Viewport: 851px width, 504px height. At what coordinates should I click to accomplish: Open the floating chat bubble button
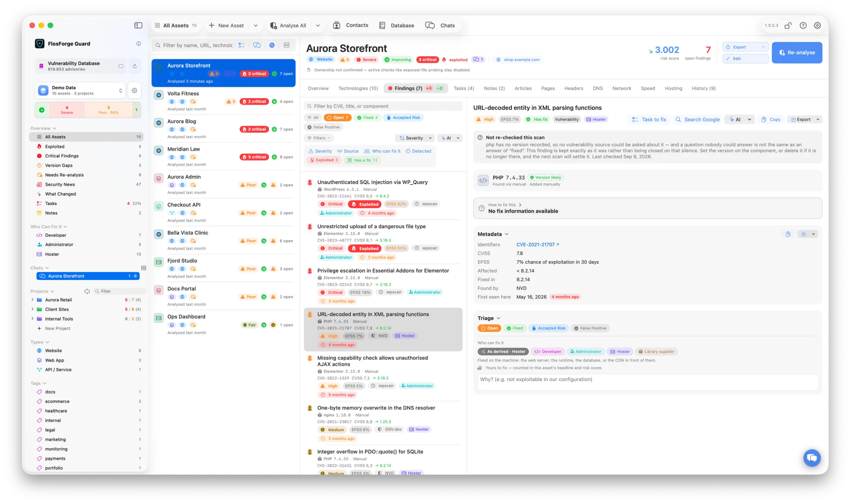pos(812,457)
